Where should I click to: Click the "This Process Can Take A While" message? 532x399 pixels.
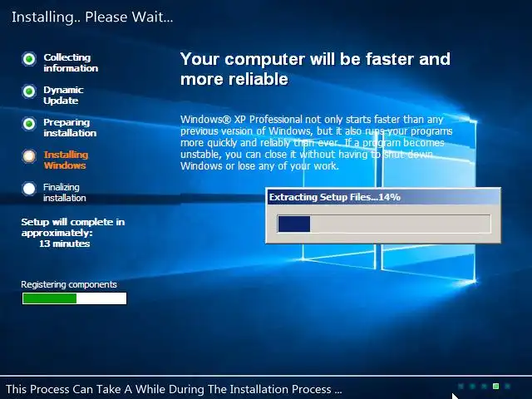pyautogui.click(x=174, y=389)
